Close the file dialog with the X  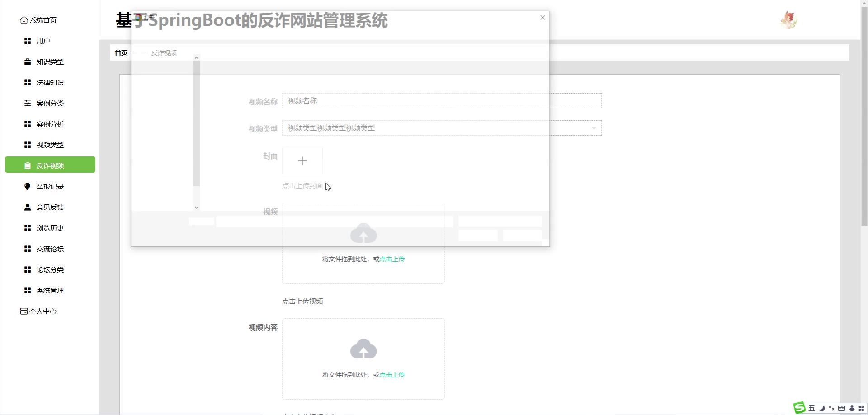pos(542,18)
